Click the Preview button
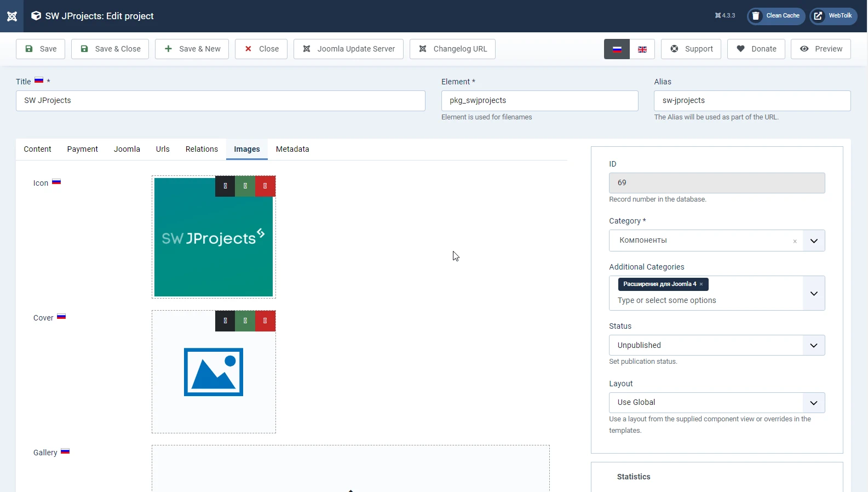The image size is (868, 492). tap(820, 49)
